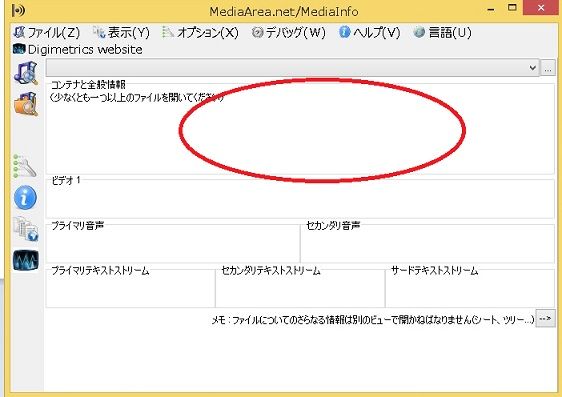Open the 表示(Y) menu
Image resolution: width=562 pixels, height=397 pixels.
point(121,33)
